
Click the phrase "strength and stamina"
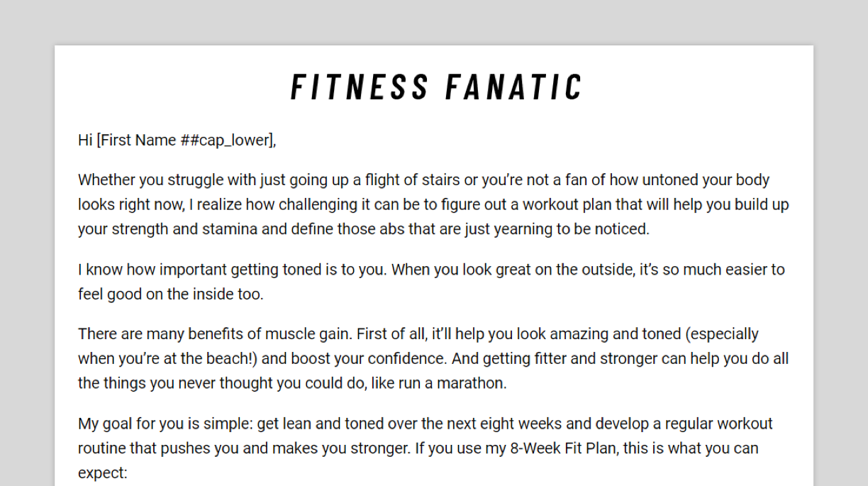pos(179,229)
